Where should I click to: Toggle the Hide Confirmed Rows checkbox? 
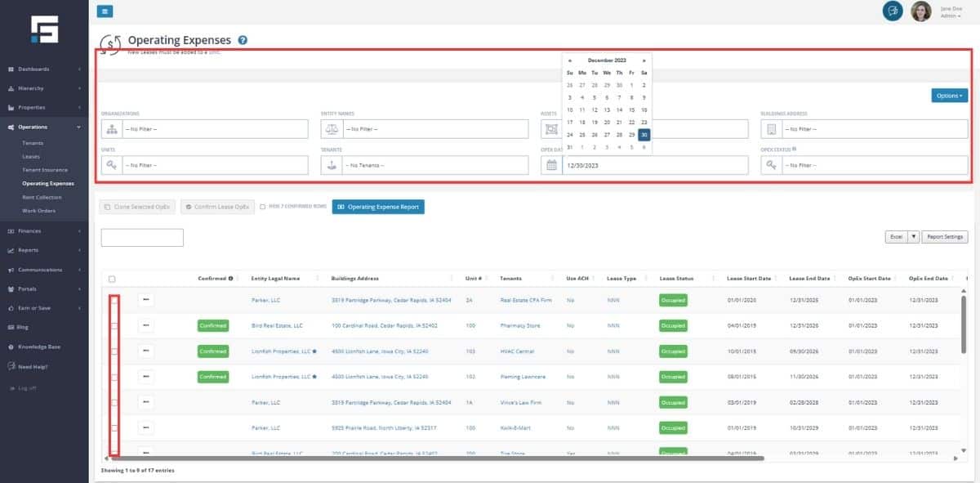(x=262, y=207)
